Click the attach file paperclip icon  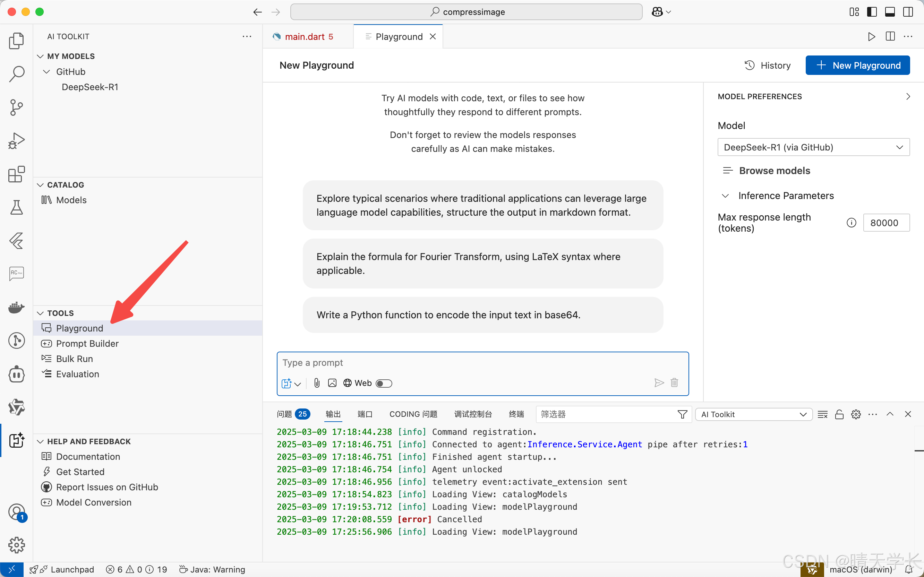coord(317,383)
